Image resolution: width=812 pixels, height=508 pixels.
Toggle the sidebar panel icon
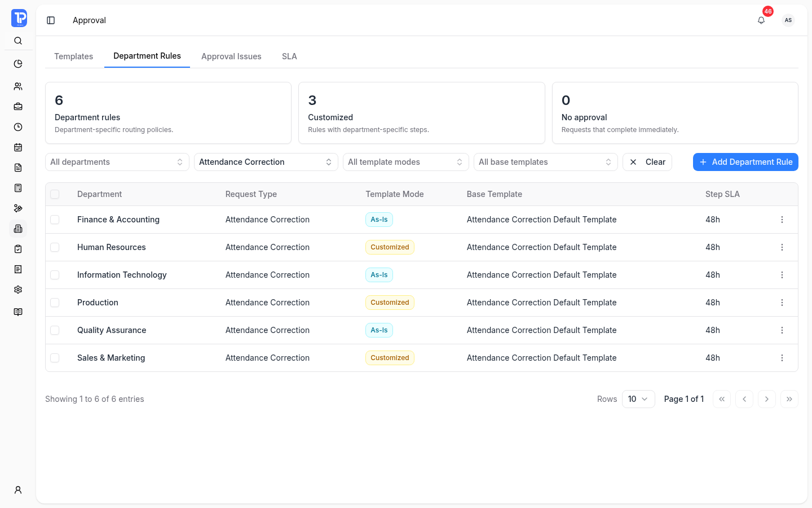51,20
